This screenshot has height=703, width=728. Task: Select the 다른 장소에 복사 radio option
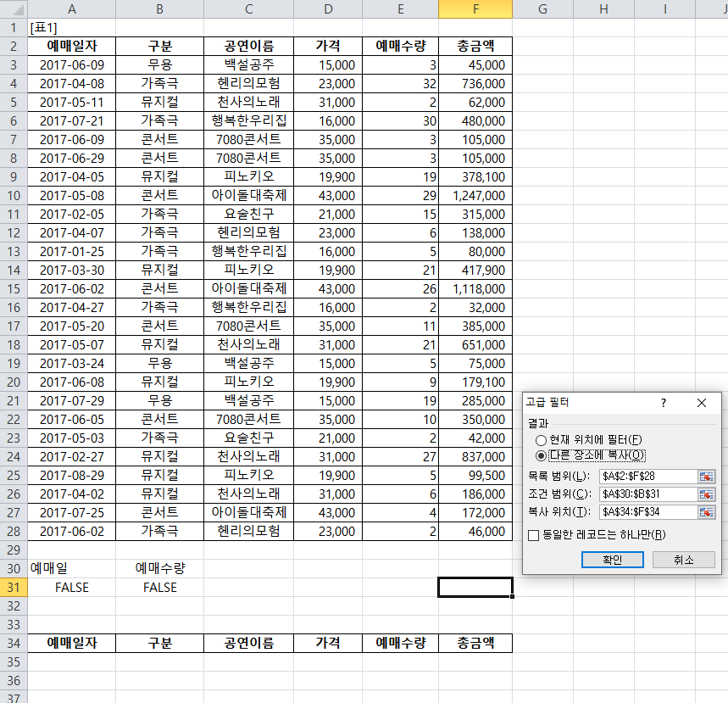click(x=542, y=455)
